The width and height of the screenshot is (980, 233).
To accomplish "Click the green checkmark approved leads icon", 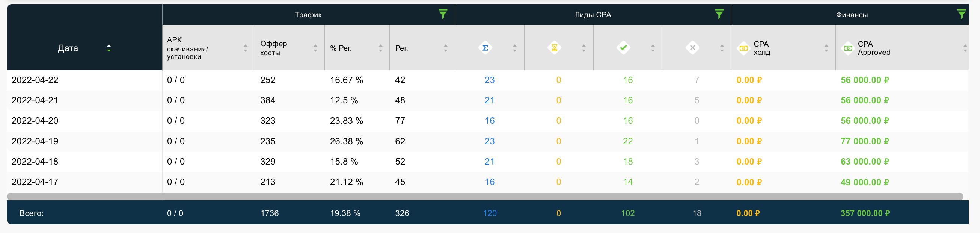I will click(623, 48).
